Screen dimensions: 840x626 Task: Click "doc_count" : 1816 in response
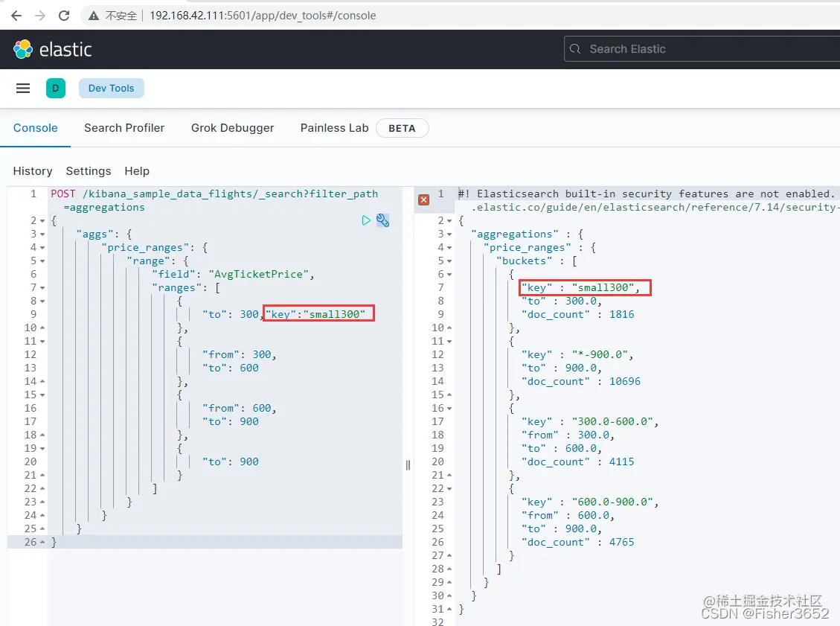point(578,314)
